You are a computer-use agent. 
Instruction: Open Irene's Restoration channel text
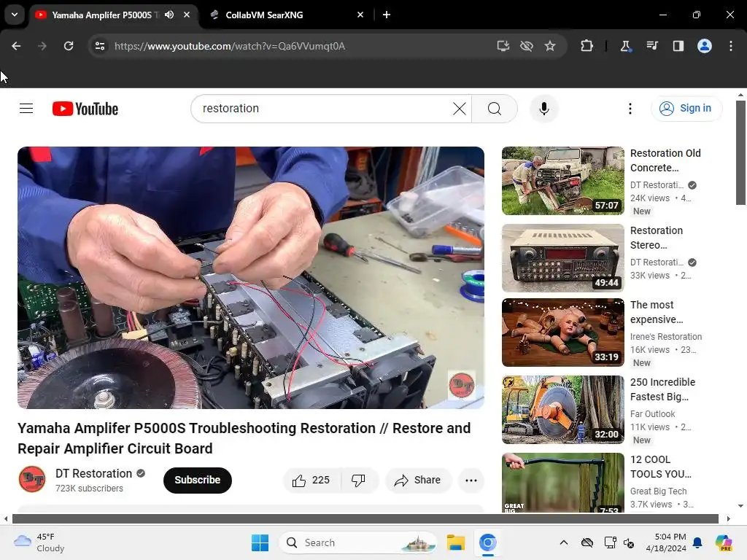click(x=666, y=337)
